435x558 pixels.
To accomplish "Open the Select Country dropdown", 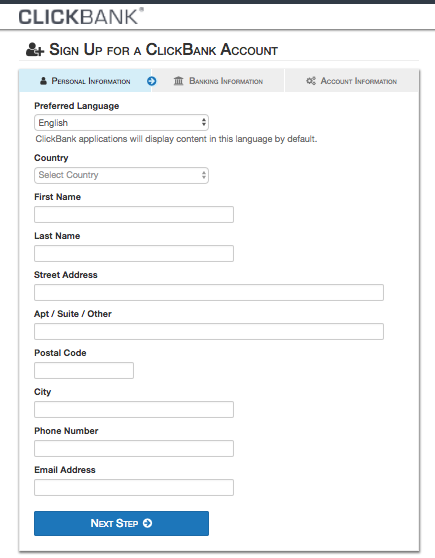I will [x=121, y=175].
